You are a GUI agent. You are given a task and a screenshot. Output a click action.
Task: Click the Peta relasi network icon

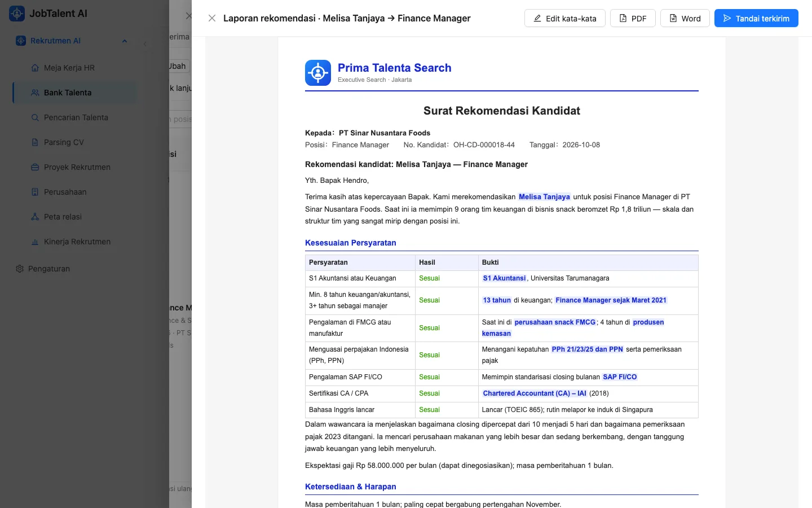[35, 217]
